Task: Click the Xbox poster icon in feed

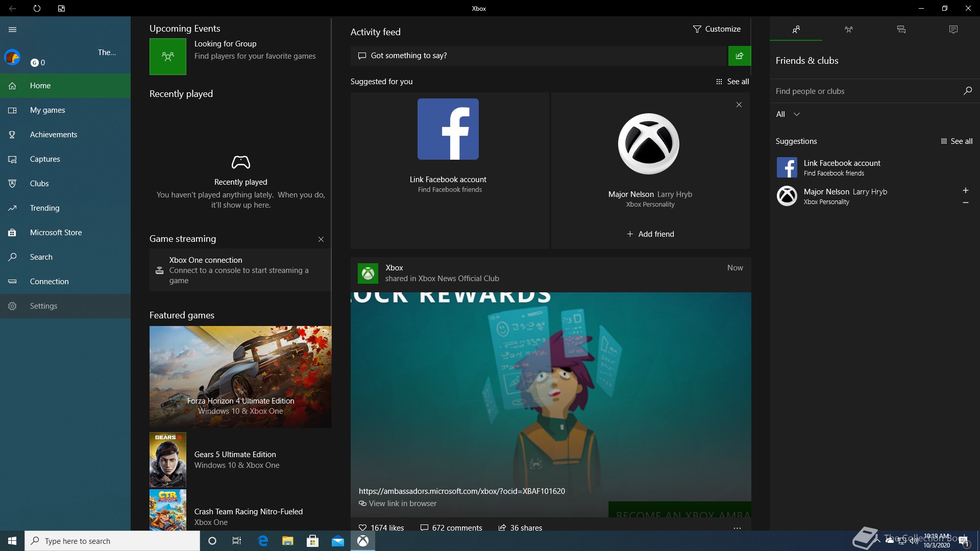Action: pos(368,273)
